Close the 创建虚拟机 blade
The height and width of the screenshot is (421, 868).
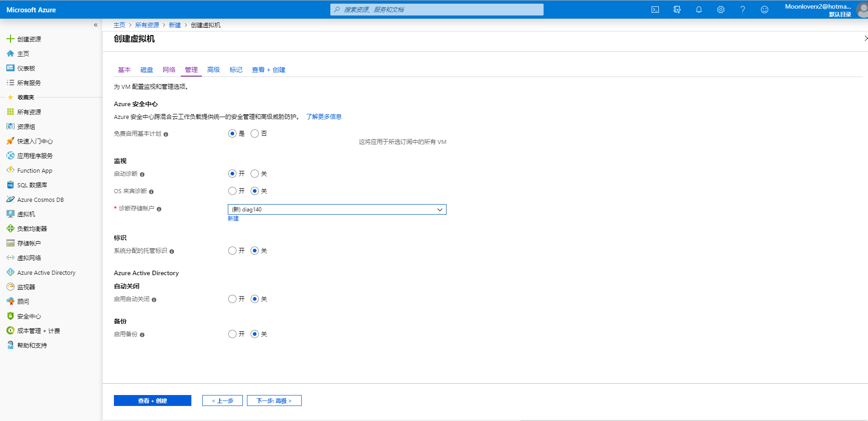coord(865,38)
